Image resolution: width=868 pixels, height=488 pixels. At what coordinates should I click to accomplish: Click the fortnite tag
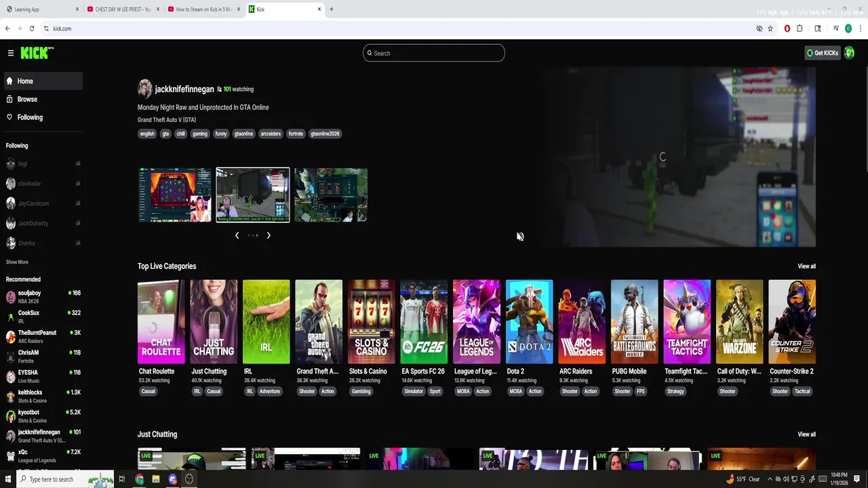(296, 134)
